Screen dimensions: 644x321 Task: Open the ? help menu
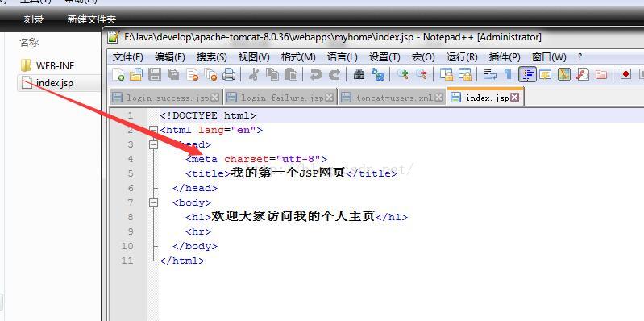580,57
